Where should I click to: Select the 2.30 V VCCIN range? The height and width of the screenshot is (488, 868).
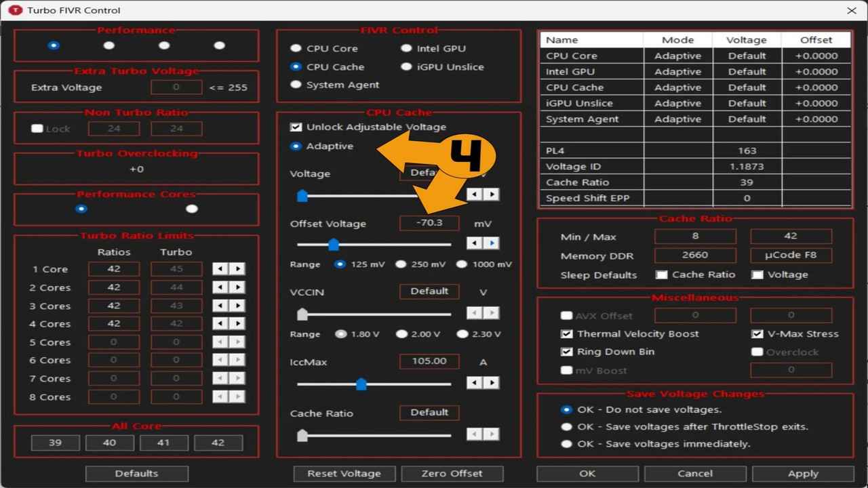(462, 333)
